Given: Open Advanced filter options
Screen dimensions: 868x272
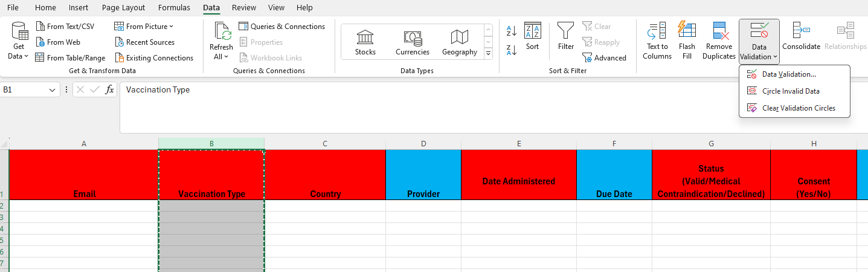Looking at the screenshot, I should click(x=604, y=57).
